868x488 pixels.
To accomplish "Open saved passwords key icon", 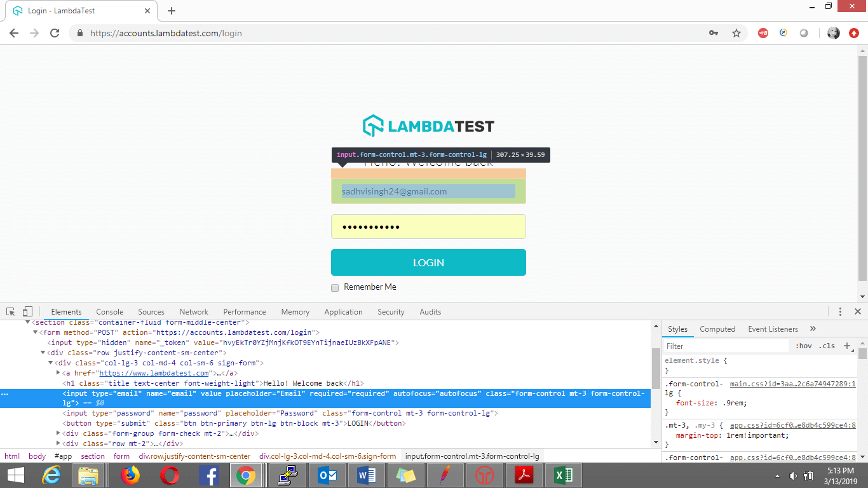I will pyautogui.click(x=714, y=33).
